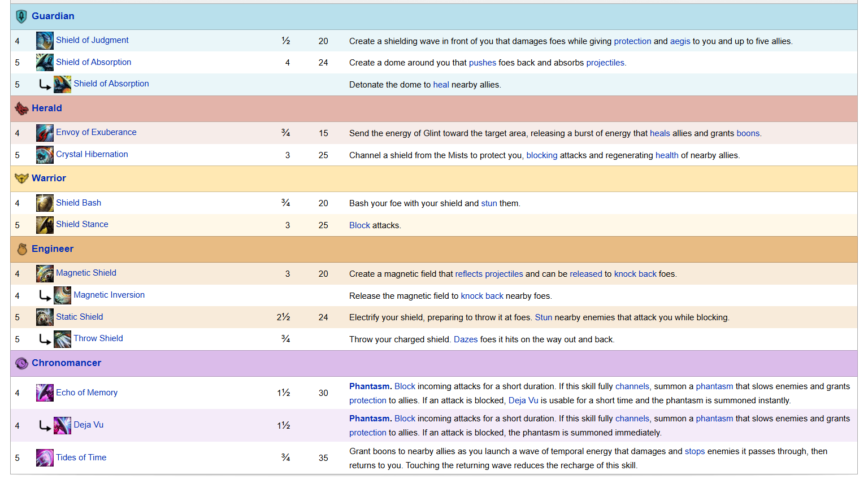
Task: Follow the pushes link in Shield of Absorption
Action: coord(483,63)
